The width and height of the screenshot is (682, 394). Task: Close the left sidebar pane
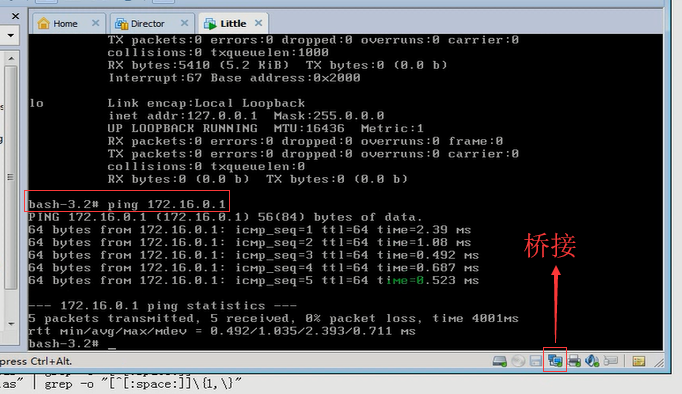point(15,16)
